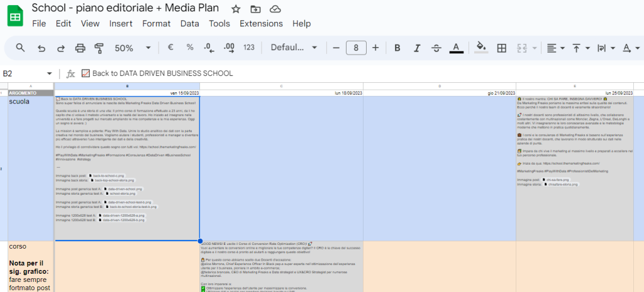Screen dimensions: 644x292
Task: Open the search menus magnifier
Action: click(x=20, y=48)
